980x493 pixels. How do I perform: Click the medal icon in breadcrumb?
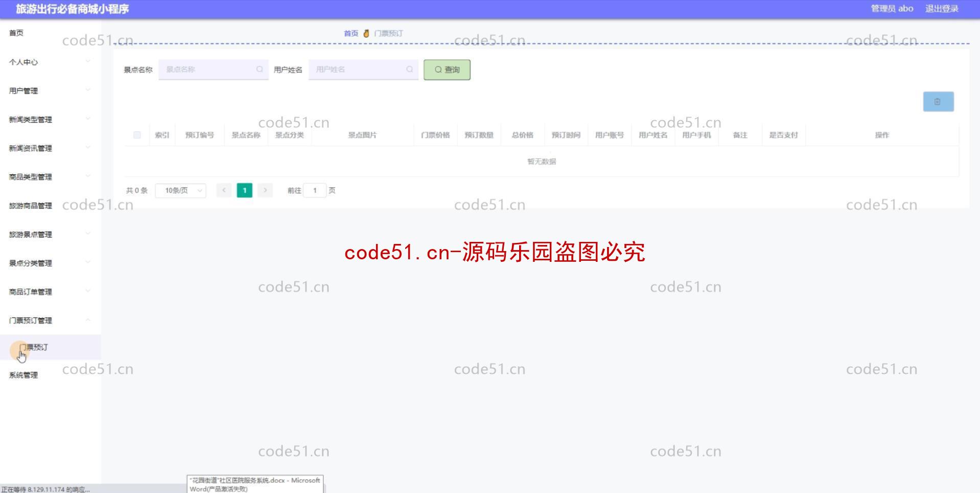(x=366, y=33)
